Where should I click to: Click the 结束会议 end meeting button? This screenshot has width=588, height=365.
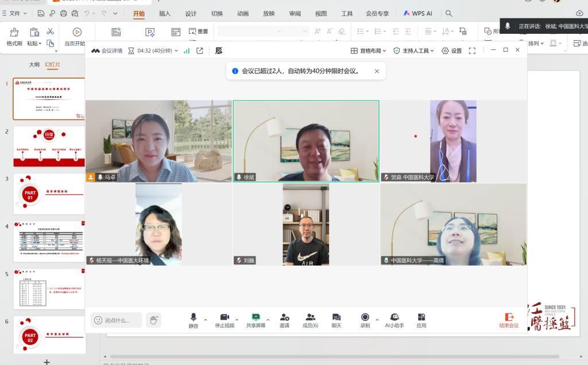coord(508,320)
